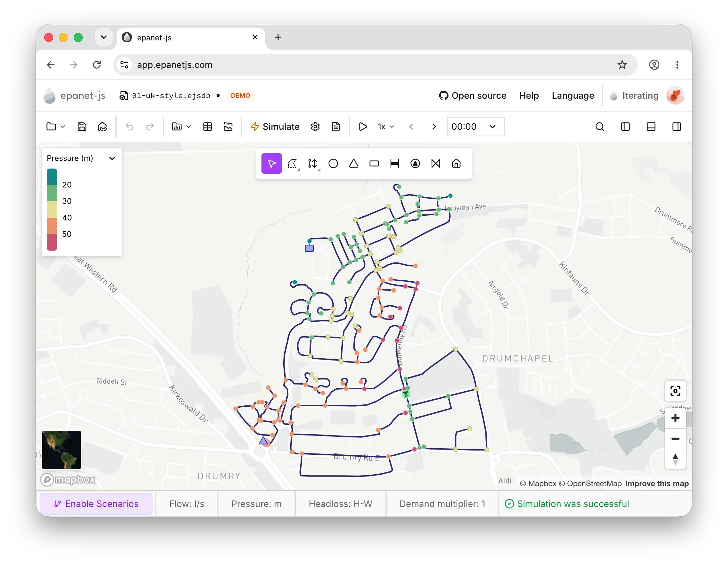Open the folder file menu dropdown

(55, 127)
